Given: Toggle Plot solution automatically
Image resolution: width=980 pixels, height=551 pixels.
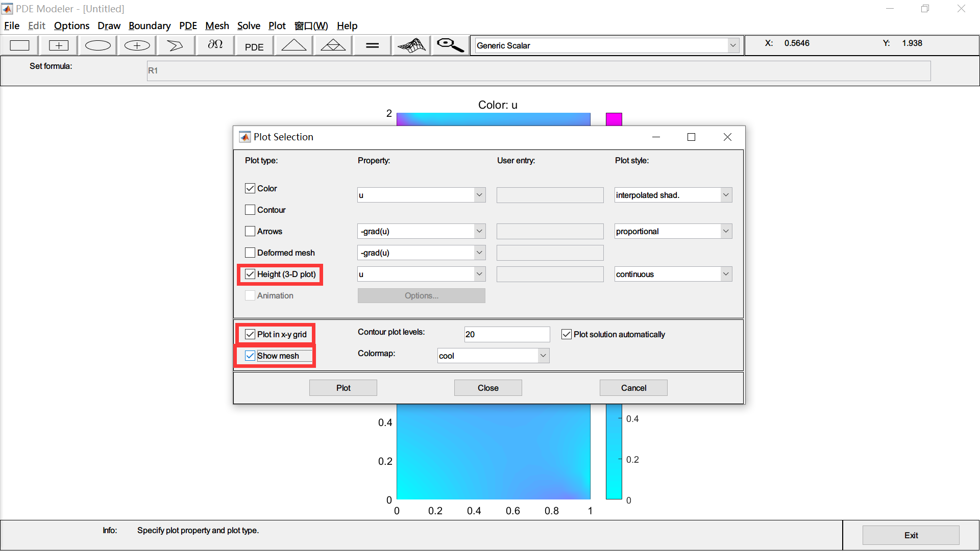Looking at the screenshot, I should pos(567,334).
